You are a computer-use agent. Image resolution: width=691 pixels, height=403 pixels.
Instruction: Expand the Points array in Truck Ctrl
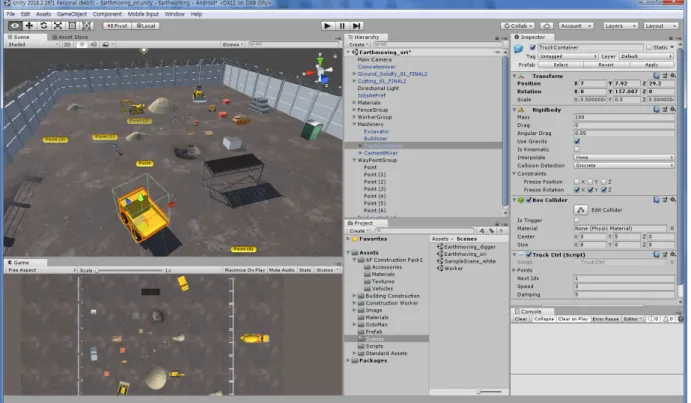click(x=514, y=270)
